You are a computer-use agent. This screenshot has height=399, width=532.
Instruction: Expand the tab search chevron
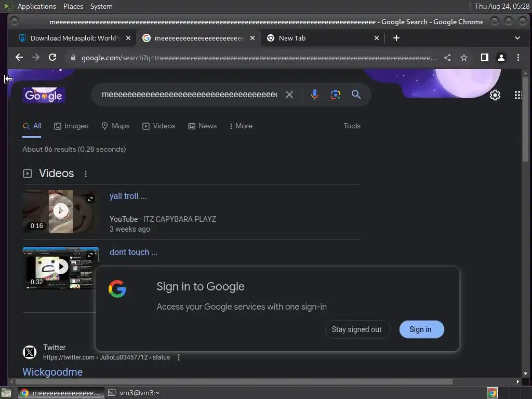click(x=517, y=38)
